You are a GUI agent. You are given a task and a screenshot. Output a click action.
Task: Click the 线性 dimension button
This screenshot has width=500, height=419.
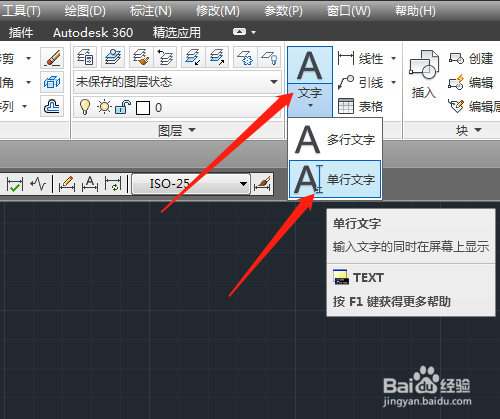tap(360, 59)
